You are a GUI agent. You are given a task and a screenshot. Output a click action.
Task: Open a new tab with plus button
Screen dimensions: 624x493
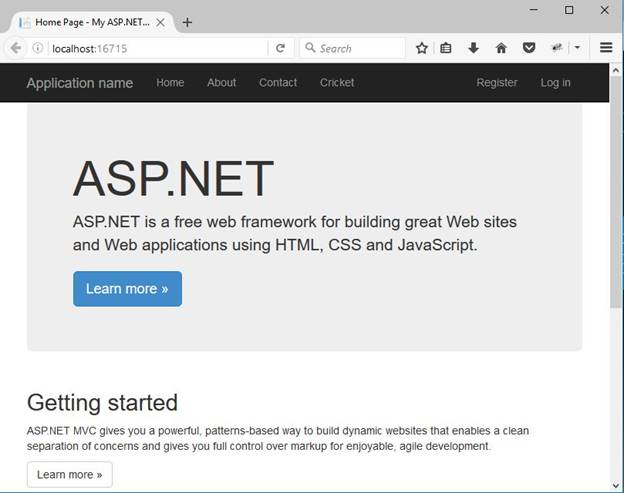(187, 22)
